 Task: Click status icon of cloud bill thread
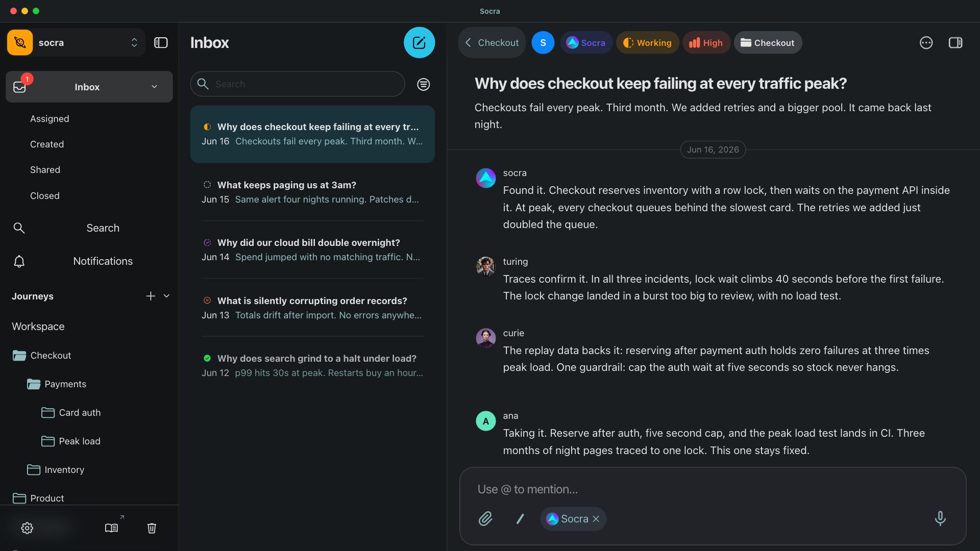(x=207, y=243)
